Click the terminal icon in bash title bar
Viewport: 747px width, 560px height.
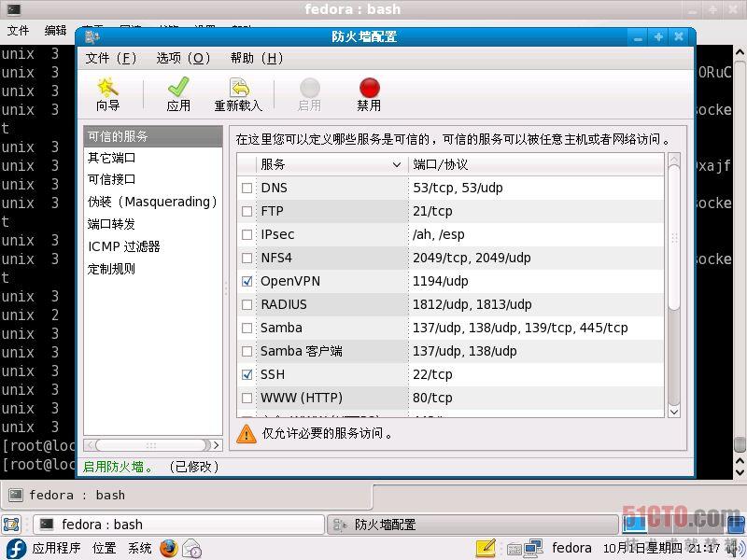[14, 9]
